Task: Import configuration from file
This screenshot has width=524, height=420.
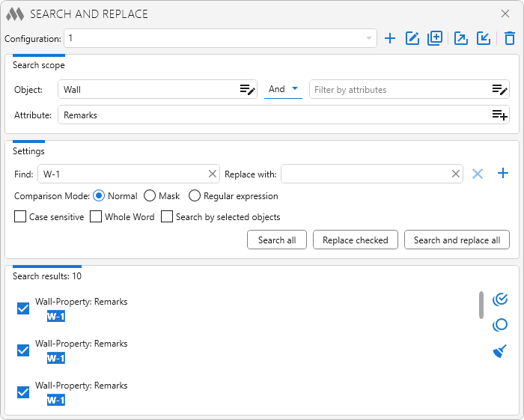Action: tap(484, 38)
